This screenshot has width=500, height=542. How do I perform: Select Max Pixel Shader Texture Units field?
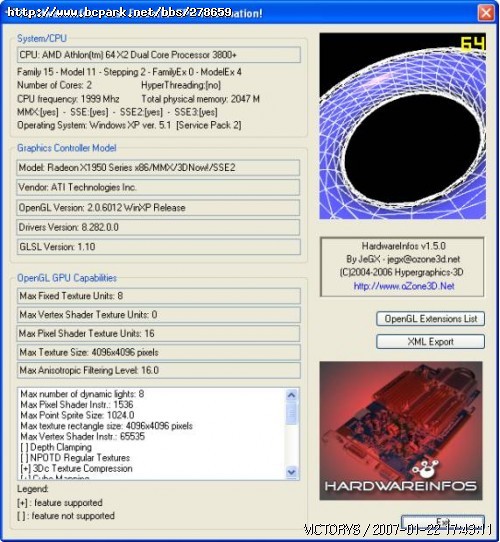(158, 333)
